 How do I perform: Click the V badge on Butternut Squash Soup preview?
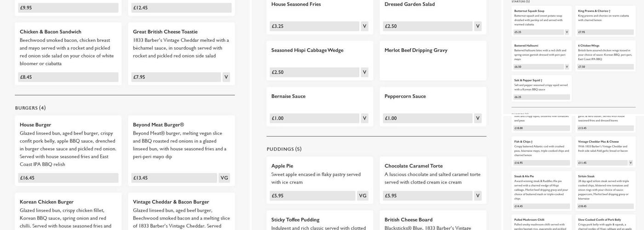(567, 32)
